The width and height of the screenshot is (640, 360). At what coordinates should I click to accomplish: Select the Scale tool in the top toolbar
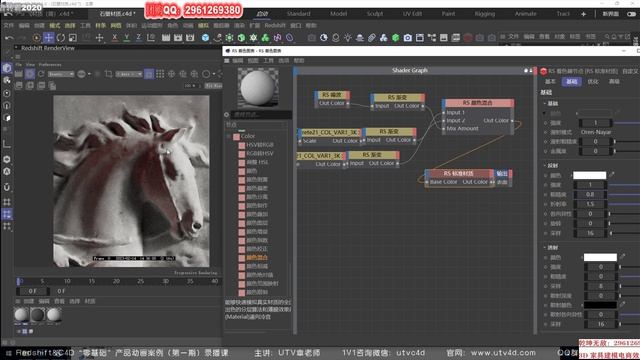coord(73,38)
